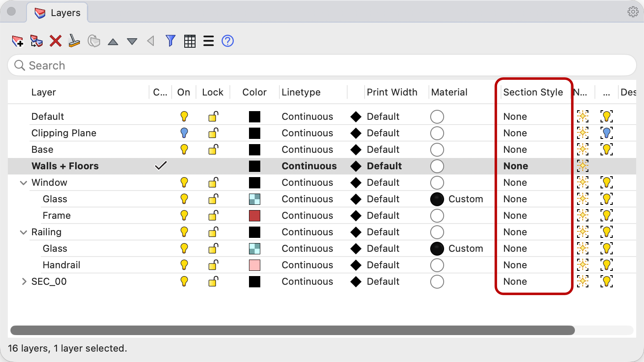
Task: Click the New Layer icon
Action: [x=17, y=41]
